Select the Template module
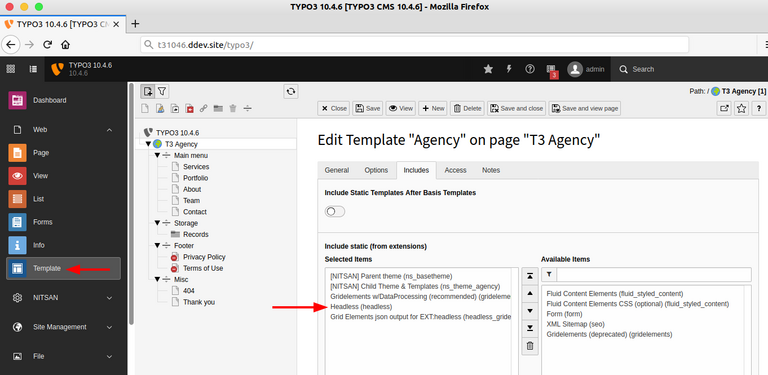Viewport: 768px width, 375px height. [64, 268]
